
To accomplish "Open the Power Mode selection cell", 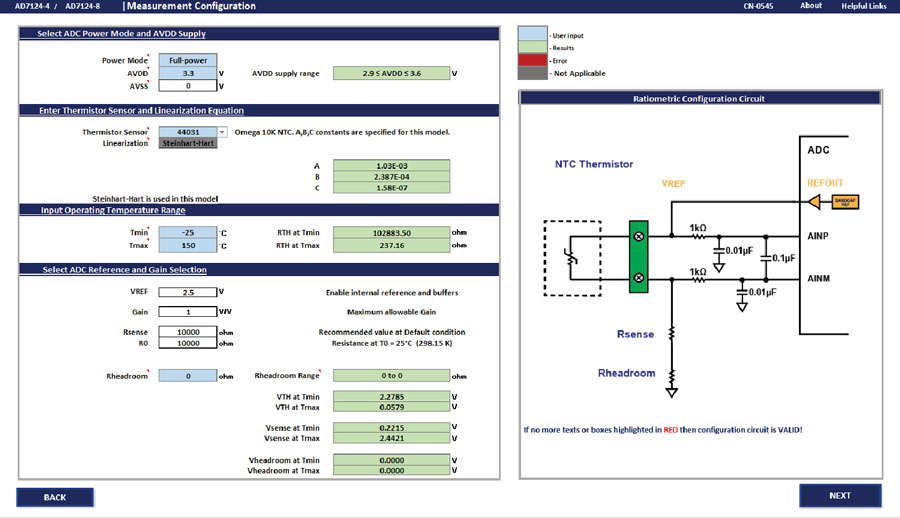I will 187,60.
